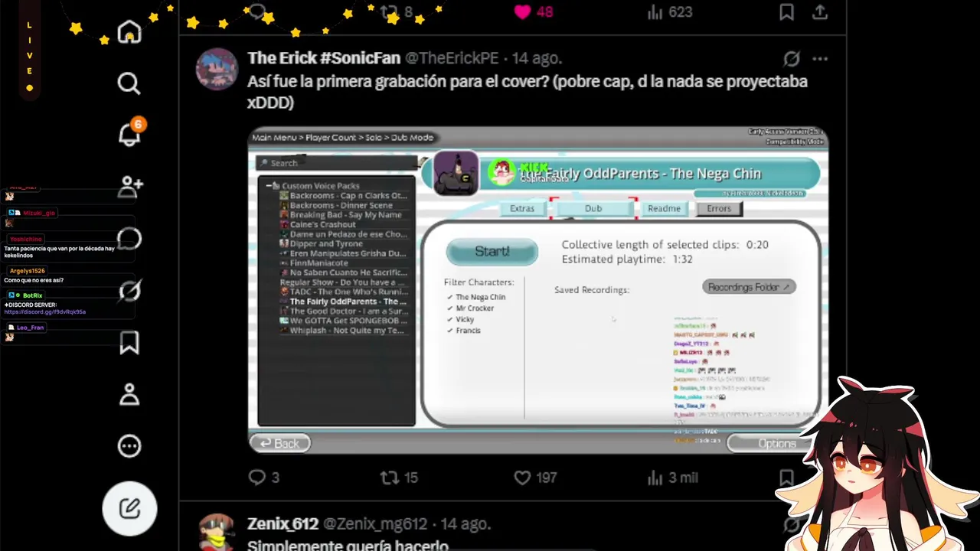
Task: Share the top post with 48 likes
Action: tap(820, 11)
